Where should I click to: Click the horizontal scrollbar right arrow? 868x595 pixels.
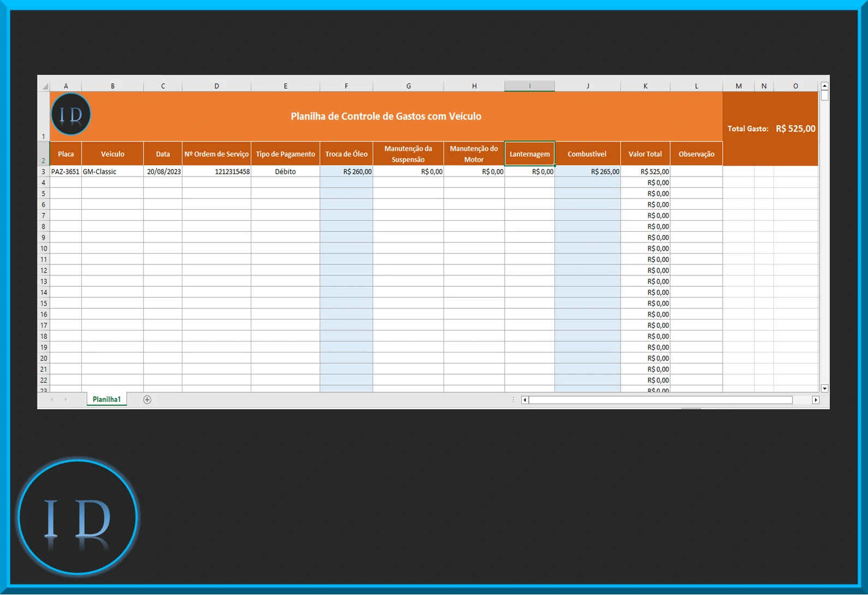point(816,400)
